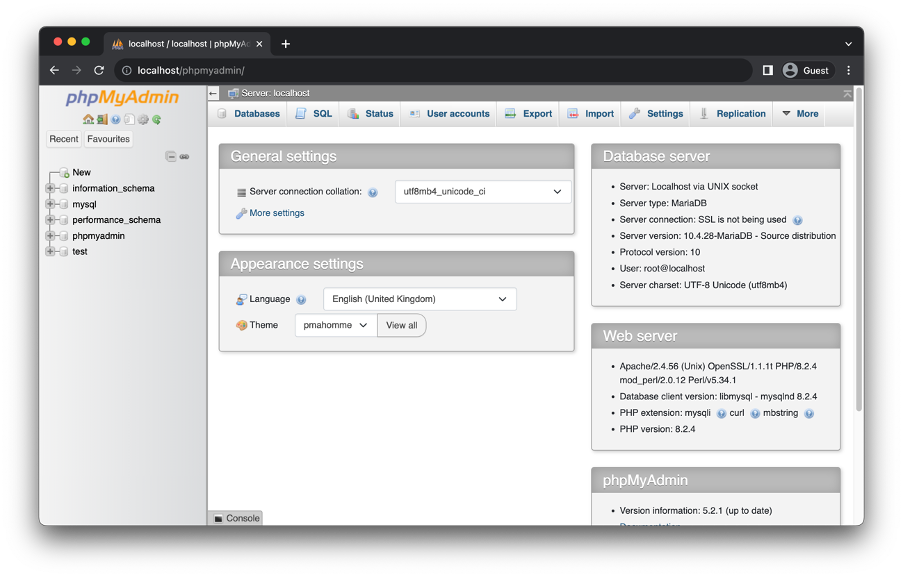Expand the phpmyadmin database node

(x=50, y=236)
